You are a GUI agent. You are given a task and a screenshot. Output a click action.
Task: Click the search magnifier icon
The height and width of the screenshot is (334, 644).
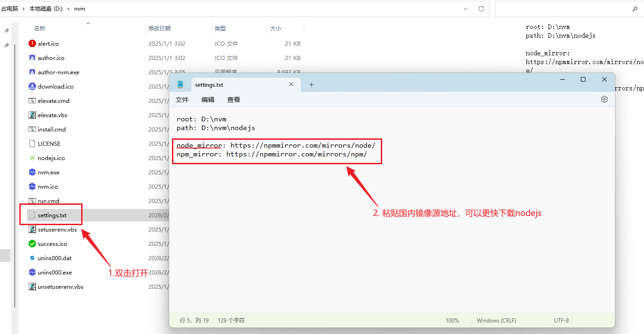tap(636, 9)
